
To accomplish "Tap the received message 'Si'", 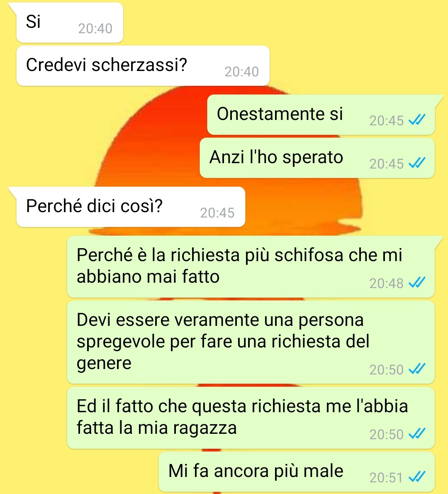I will 70,22.
